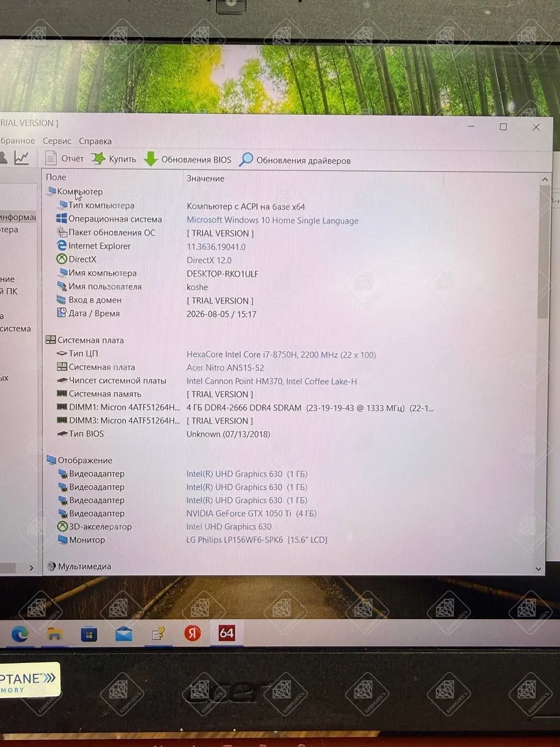Select the 2026-08-05 / 15:17 date value
This screenshot has height=747, width=560.
tap(222, 314)
